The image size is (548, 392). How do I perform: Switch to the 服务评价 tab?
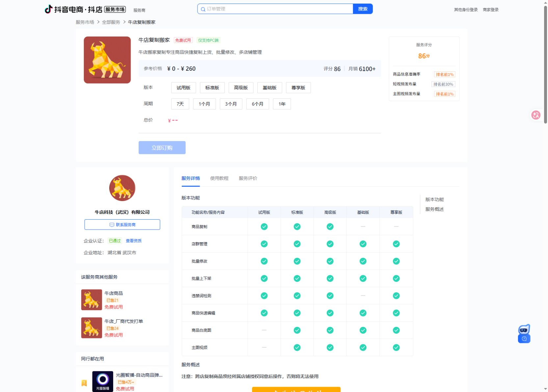pyautogui.click(x=248, y=178)
